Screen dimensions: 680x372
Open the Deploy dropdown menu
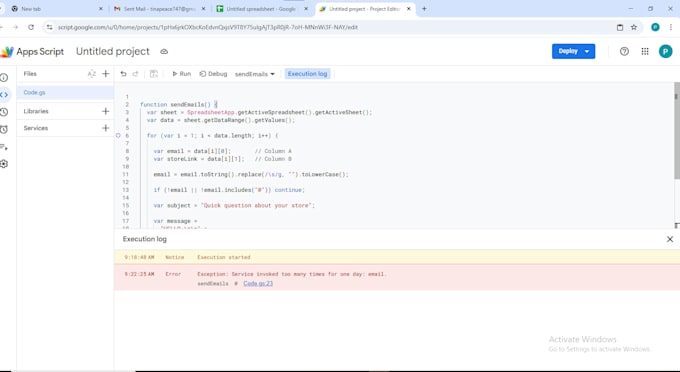587,51
